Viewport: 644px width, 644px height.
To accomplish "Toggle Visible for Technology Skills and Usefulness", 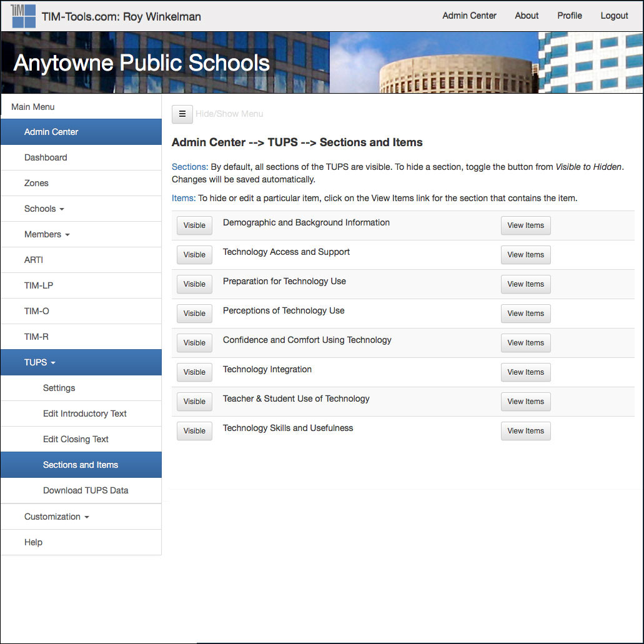I will pyautogui.click(x=194, y=431).
